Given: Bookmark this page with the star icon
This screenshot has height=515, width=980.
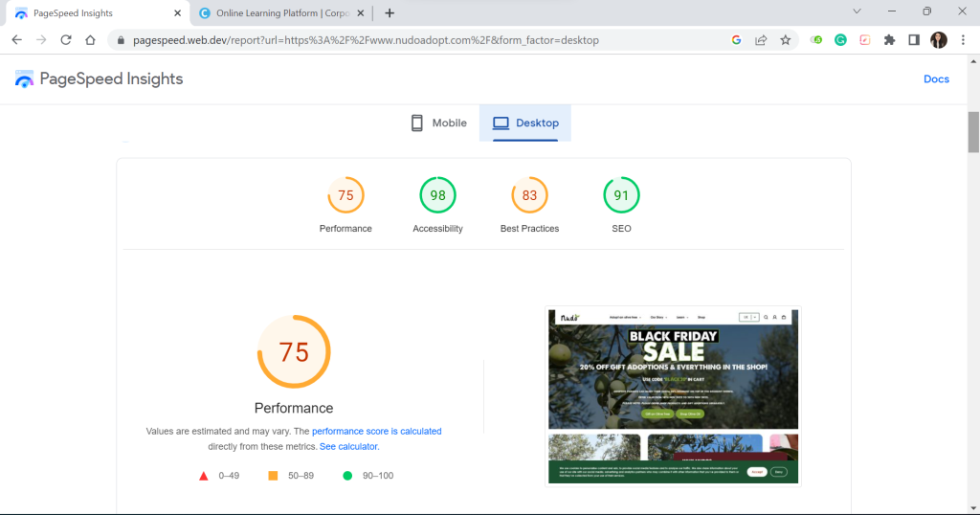Looking at the screenshot, I should click(786, 40).
